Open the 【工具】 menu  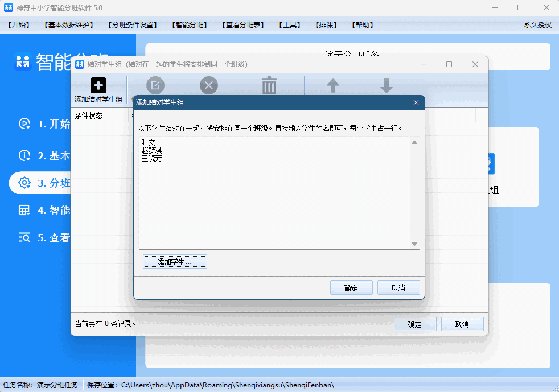(290, 24)
